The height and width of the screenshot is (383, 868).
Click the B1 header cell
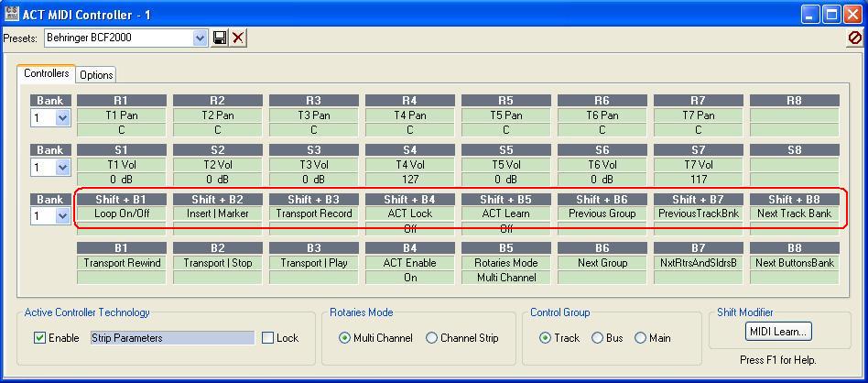(x=121, y=247)
